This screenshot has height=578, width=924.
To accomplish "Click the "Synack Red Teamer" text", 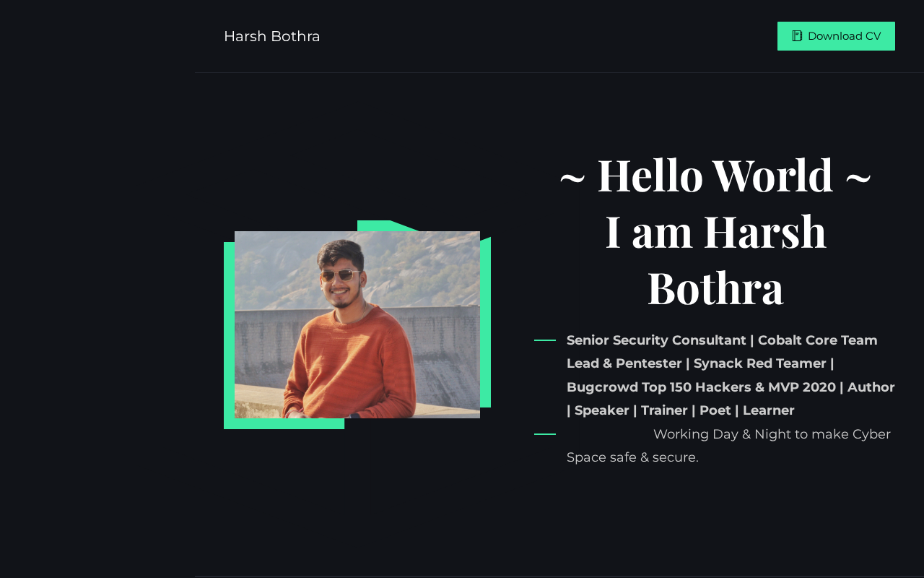I will click(760, 363).
